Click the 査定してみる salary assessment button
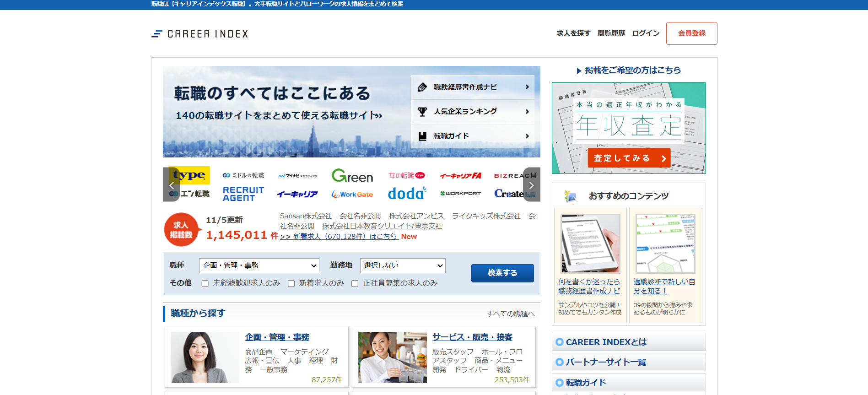The image size is (868, 395). pos(629,158)
